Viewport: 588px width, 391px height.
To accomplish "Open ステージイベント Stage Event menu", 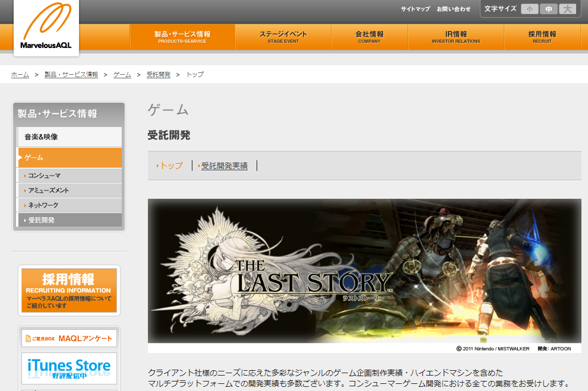I will point(283,37).
